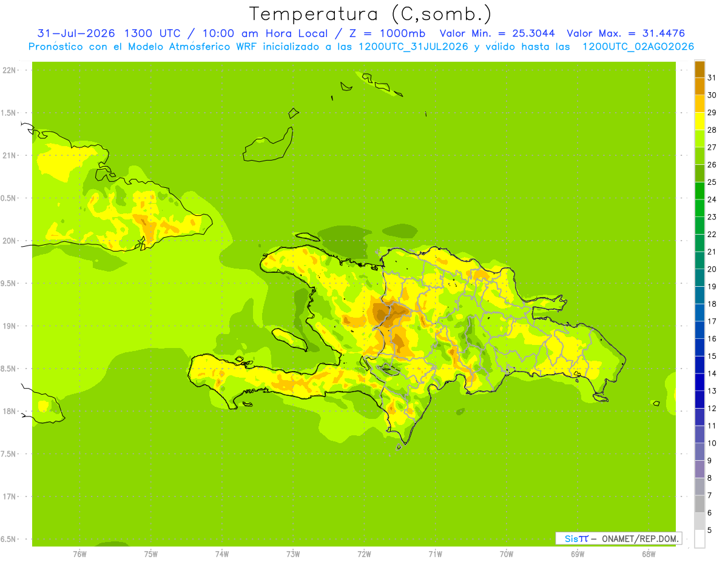728x562 pixels.
Task: Click the "SisTT – ONAMET/REP.DOM." credit label
Action: pos(619,538)
